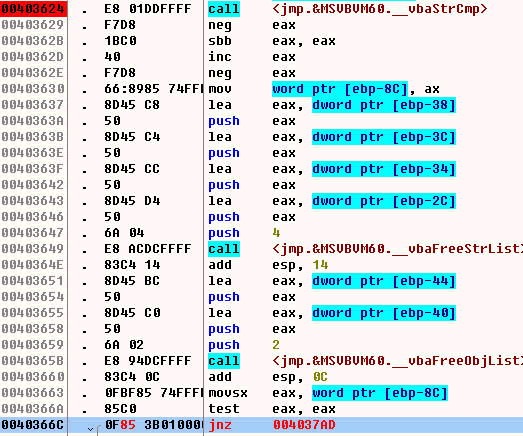This screenshot has width=523, height=436.
Task: Select address 00403663
Action: point(33,393)
